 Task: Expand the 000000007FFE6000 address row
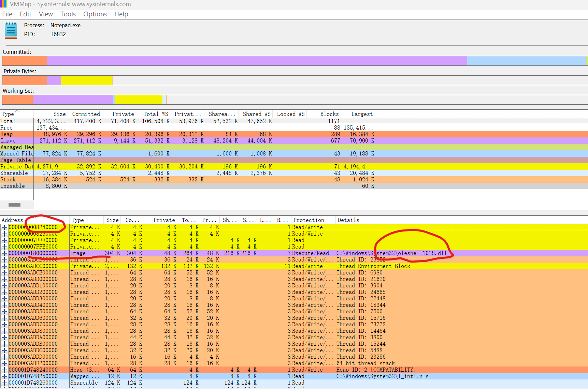click(4, 247)
